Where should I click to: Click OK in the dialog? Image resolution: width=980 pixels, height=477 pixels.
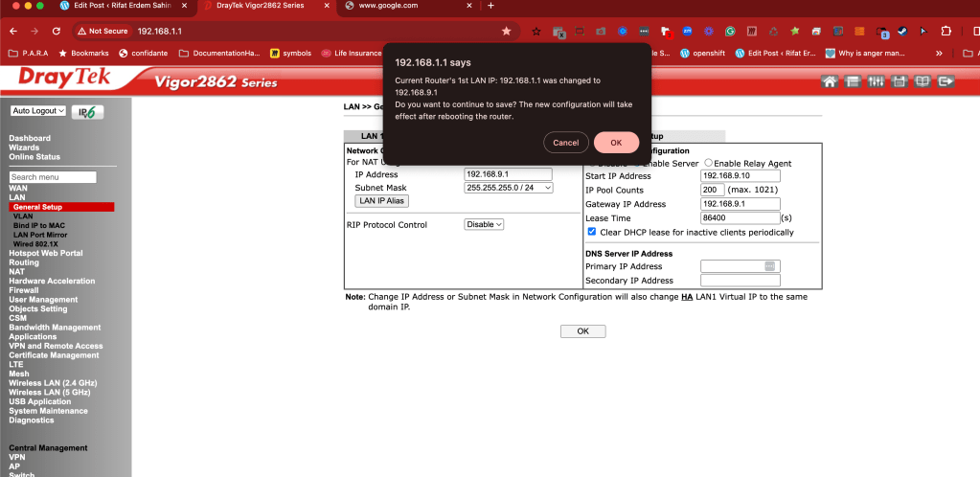pyautogui.click(x=616, y=143)
